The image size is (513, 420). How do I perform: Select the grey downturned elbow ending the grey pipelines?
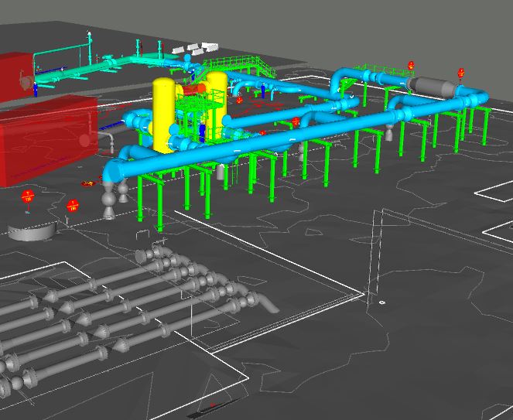pos(267,303)
